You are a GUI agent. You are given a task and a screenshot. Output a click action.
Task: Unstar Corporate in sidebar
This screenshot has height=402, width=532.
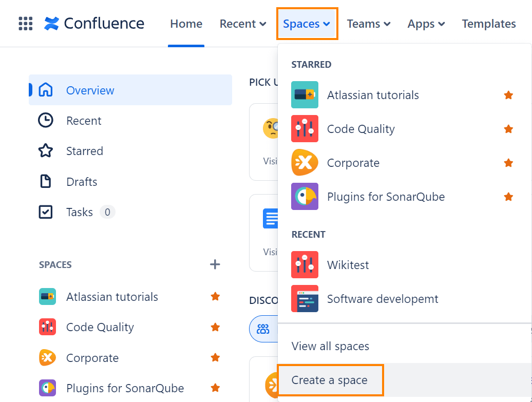(215, 357)
